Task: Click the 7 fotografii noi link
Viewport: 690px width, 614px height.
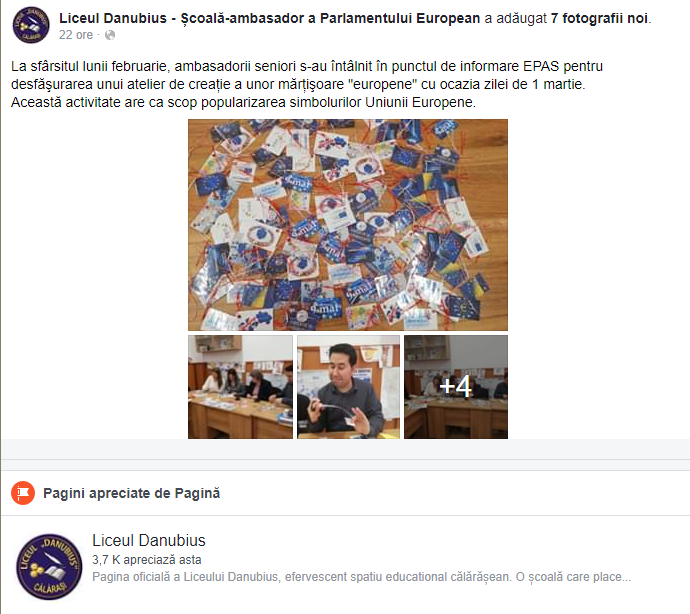Action: (600, 18)
